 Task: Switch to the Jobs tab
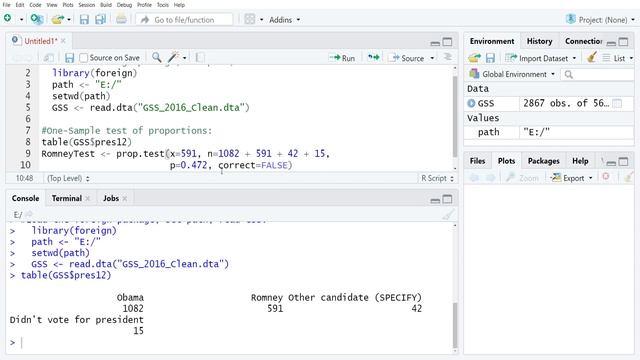tap(111, 198)
